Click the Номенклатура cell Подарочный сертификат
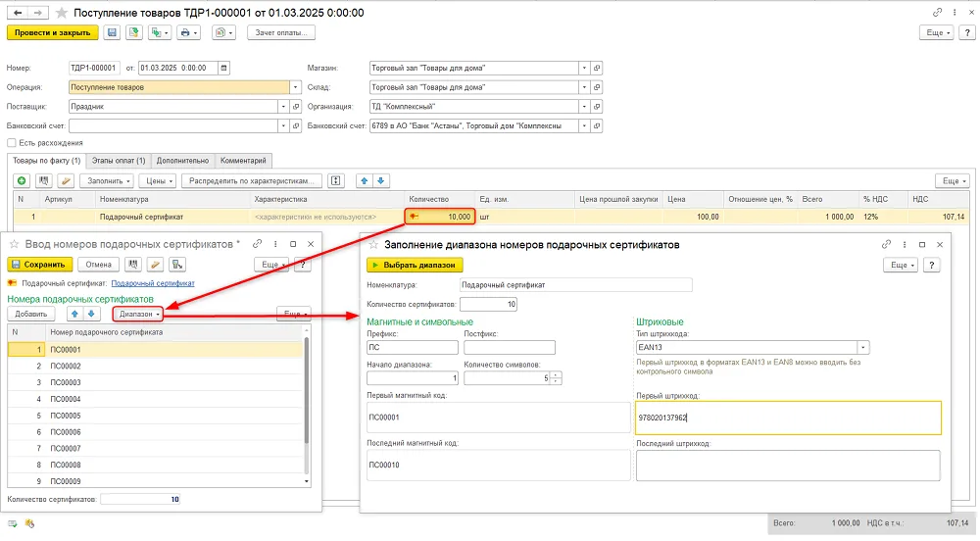 [x=173, y=217]
